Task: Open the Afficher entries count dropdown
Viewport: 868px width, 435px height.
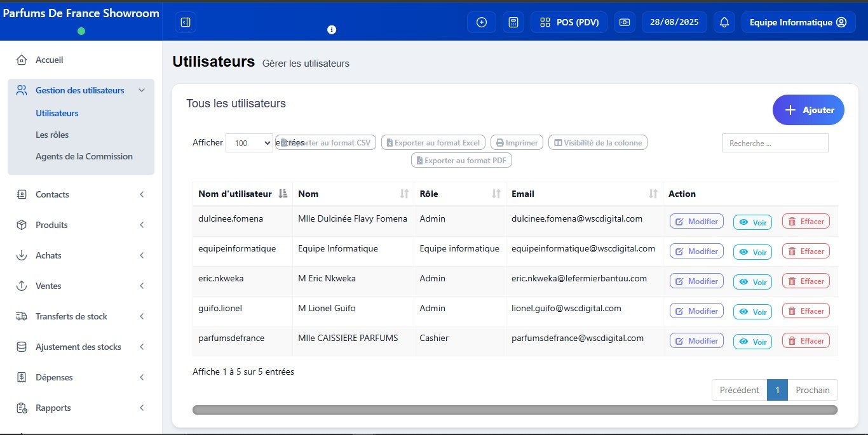Action: [x=249, y=143]
